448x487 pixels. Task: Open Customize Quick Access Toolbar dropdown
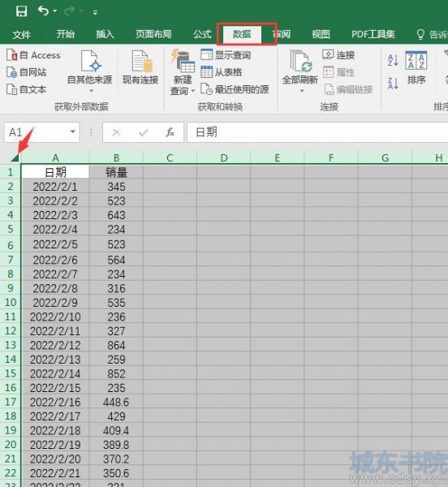95,12
